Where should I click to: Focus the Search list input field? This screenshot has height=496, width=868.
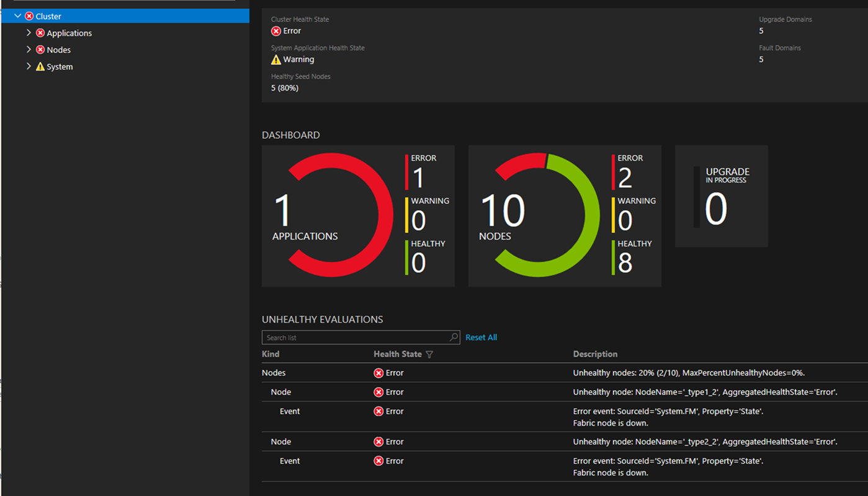(x=355, y=337)
